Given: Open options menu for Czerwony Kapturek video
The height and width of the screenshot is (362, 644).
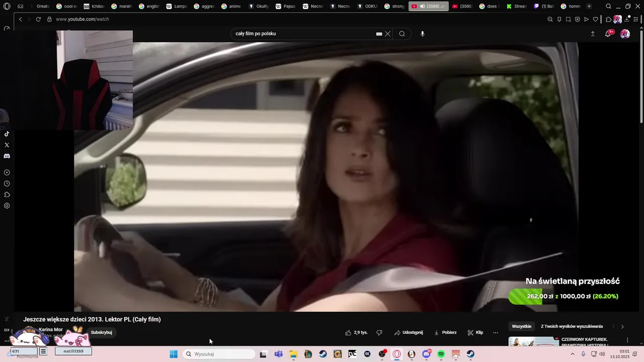Looking at the screenshot, I should coord(627,340).
